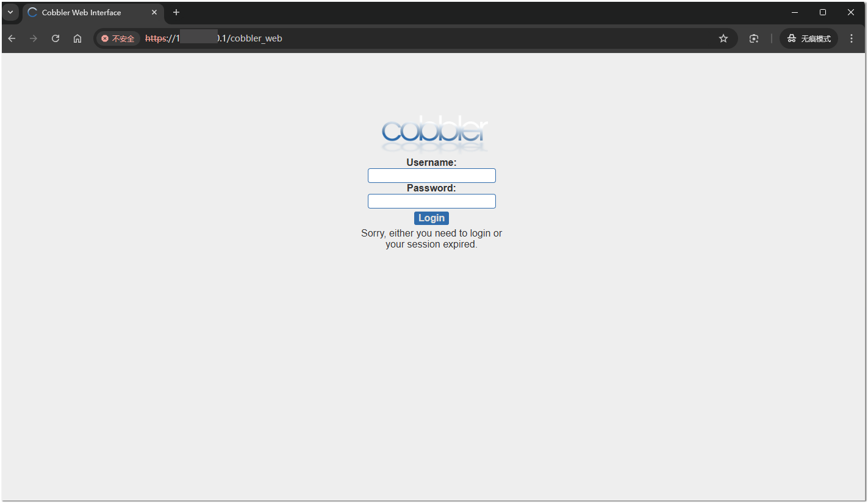868x503 pixels.
Task: Click the URL in the address bar
Action: click(213, 38)
